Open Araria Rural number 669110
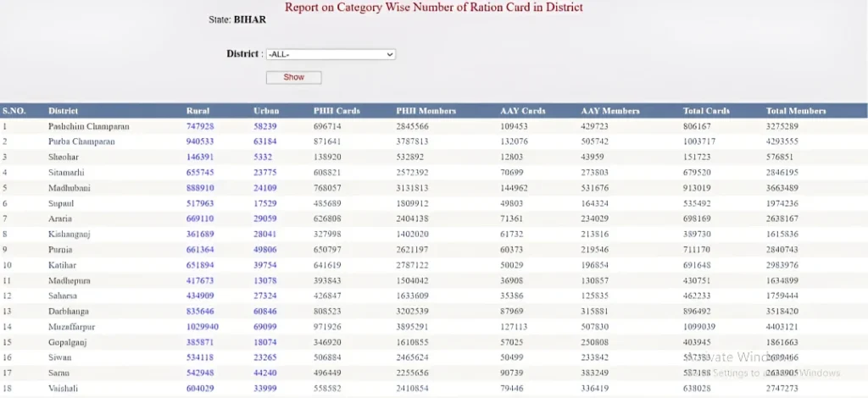 click(200, 218)
